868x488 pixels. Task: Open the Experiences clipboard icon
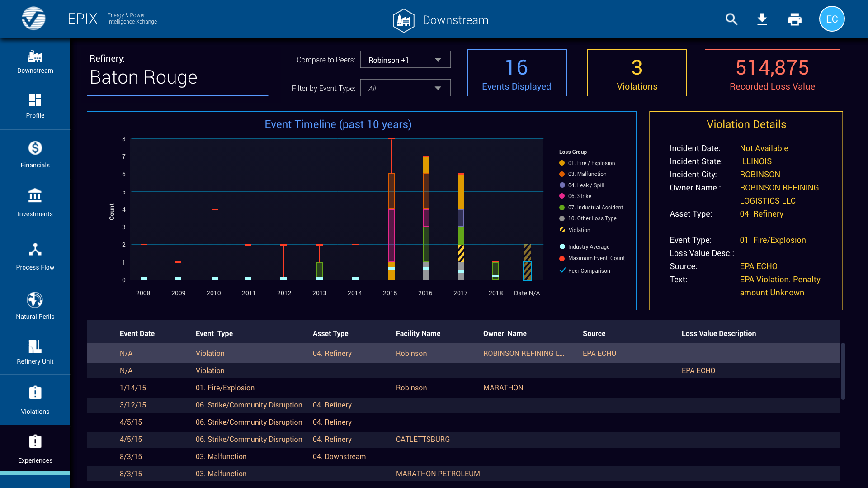coord(35,441)
